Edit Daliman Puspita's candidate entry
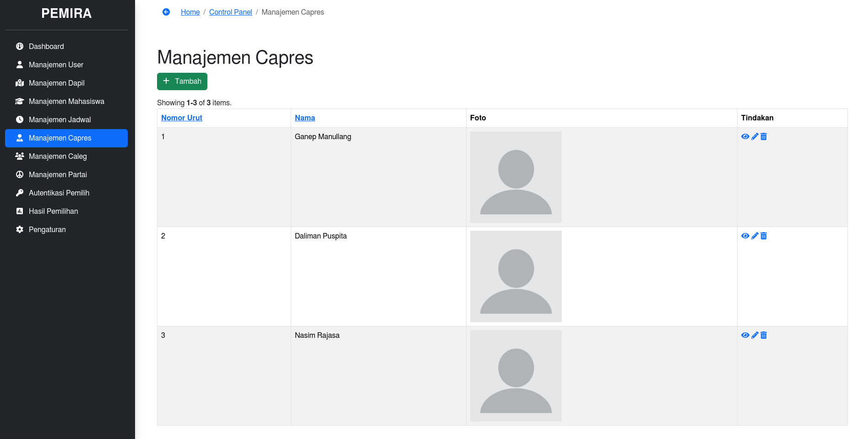This screenshot has height=439, width=868. pyautogui.click(x=754, y=236)
